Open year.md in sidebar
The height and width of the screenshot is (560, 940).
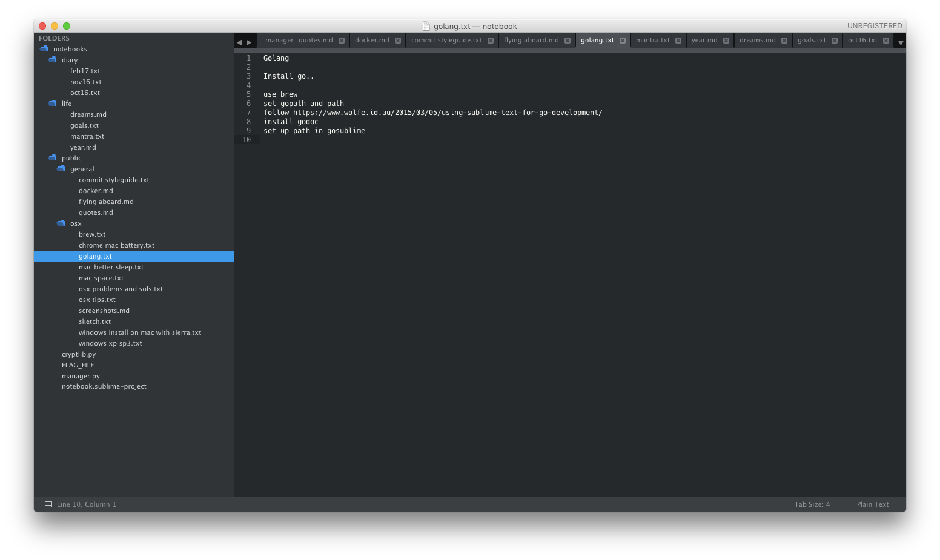[x=83, y=147]
